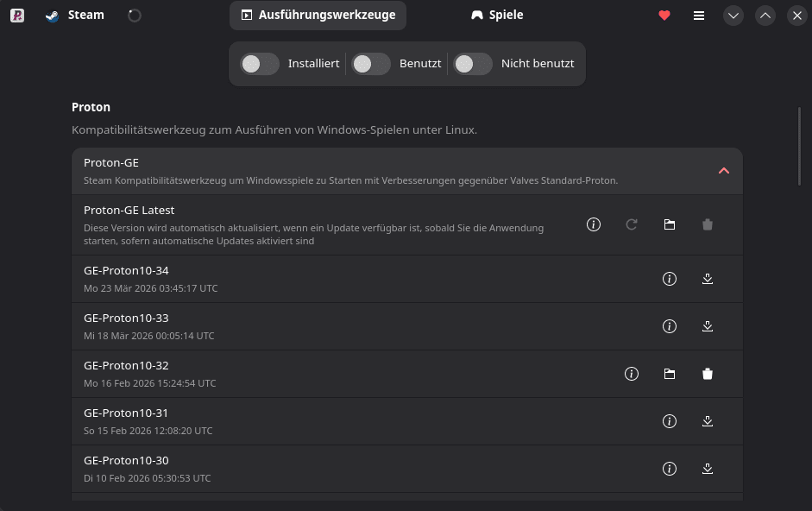Switch to the Spiele tab
Image resolution: width=812 pixels, height=511 pixels.
[x=497, y=16]
